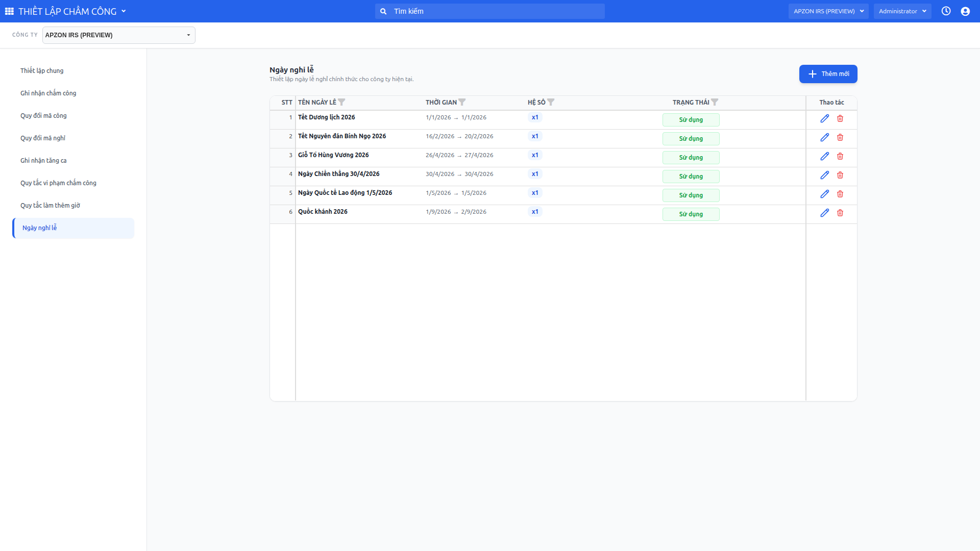
Task: Filter by TÊN NGÀY LỄ column
Action: (341, 102)
